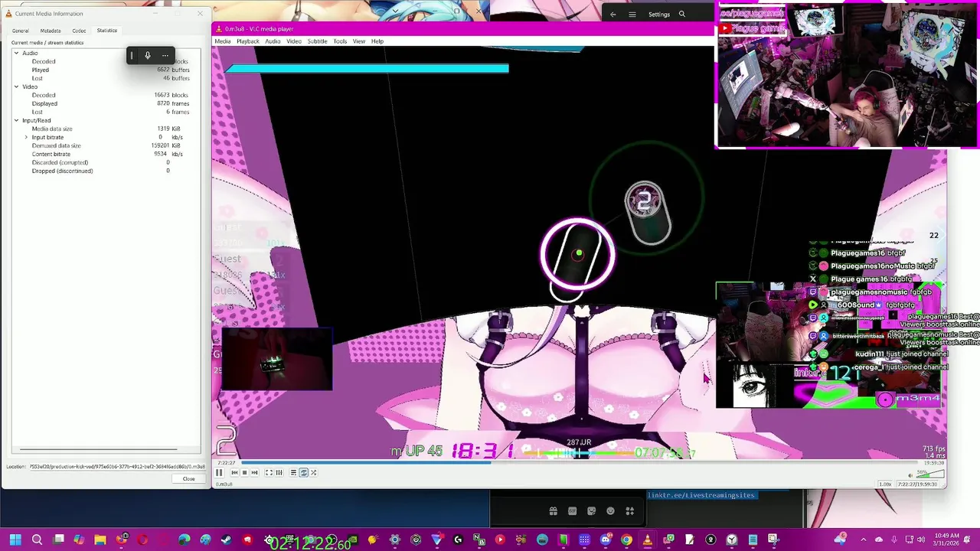Show hidden system tray icons

pos(864,540)
